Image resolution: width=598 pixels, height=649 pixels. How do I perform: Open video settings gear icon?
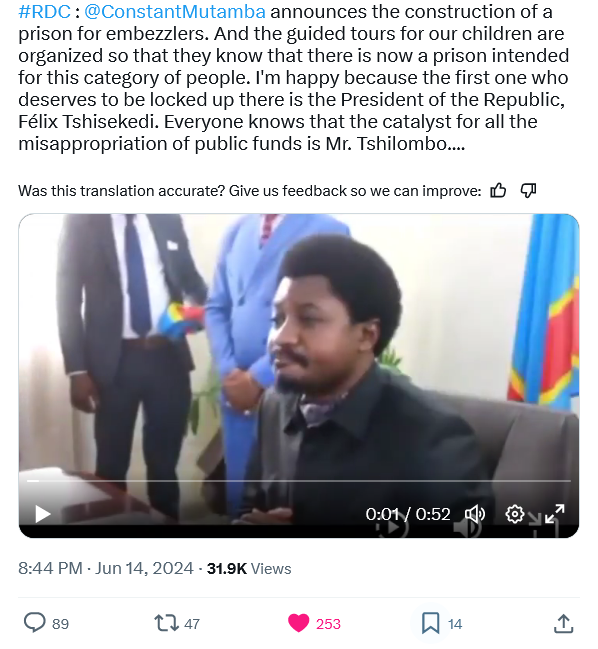pos(514,514)
